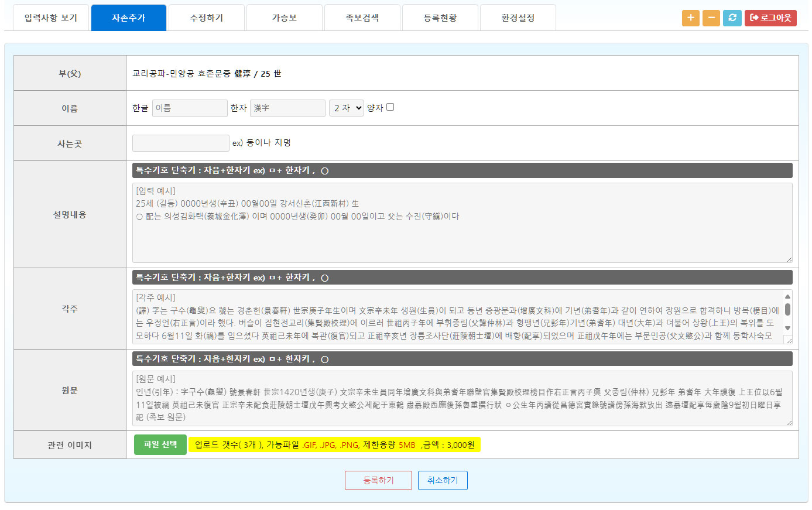Switch to the 입력사항 보기 tab
Viewport: 812px width, 510px height.
click(x=51, y=18)
